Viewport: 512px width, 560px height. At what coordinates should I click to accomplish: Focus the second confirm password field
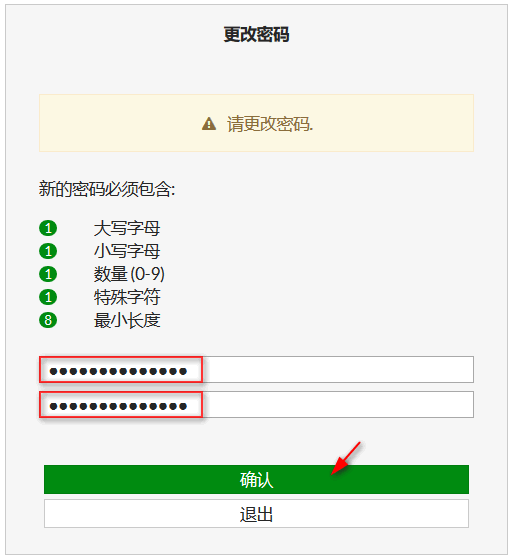(x=256, y=404)
